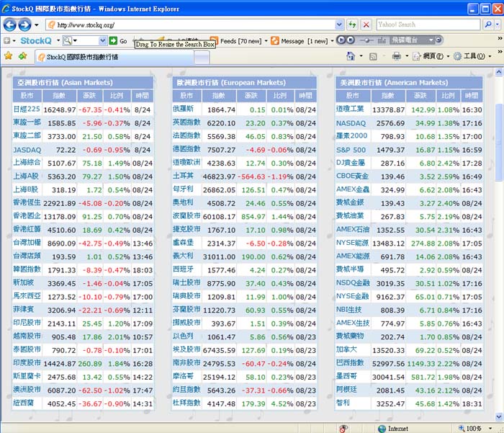Viewport: 504px width, 433px height.
Task: Open Feeds [70 new] on the toolbar
Action: pos(236,41)
